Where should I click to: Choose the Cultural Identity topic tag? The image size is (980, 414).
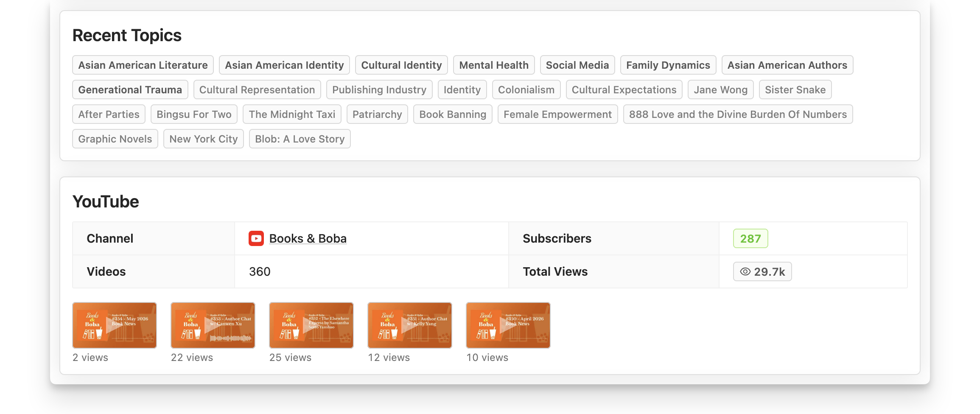pyautogui.click(x=401, y=65)
